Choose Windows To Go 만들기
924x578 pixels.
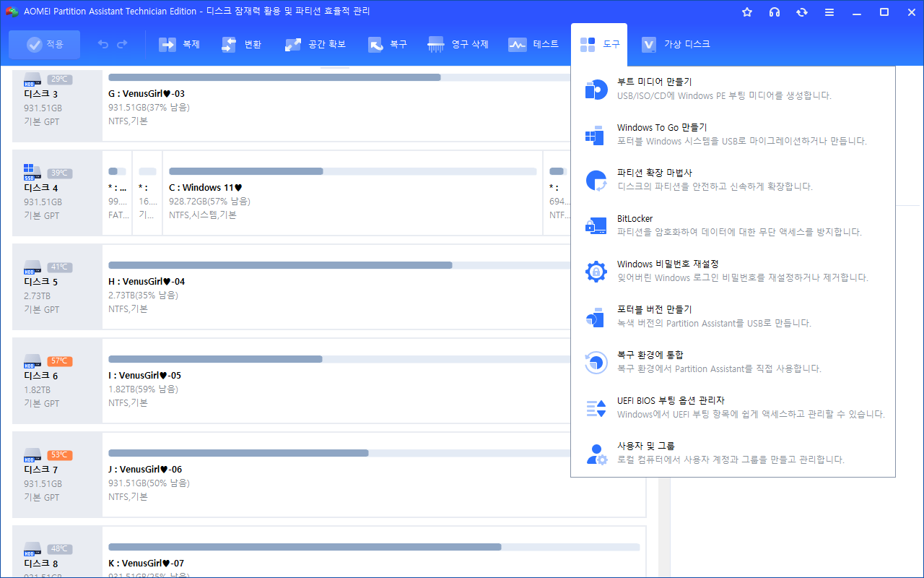point(733,134)
